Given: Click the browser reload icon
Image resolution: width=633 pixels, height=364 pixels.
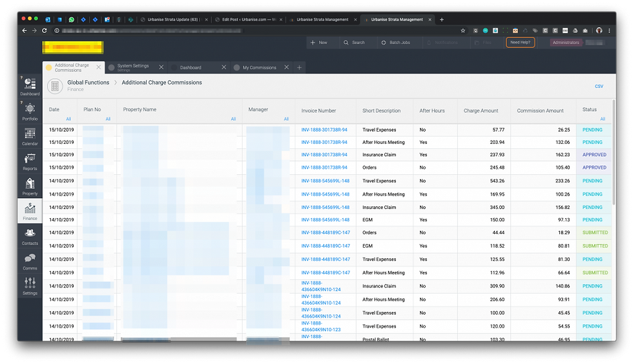Looking at the screenshot, I should pos(45,31).
